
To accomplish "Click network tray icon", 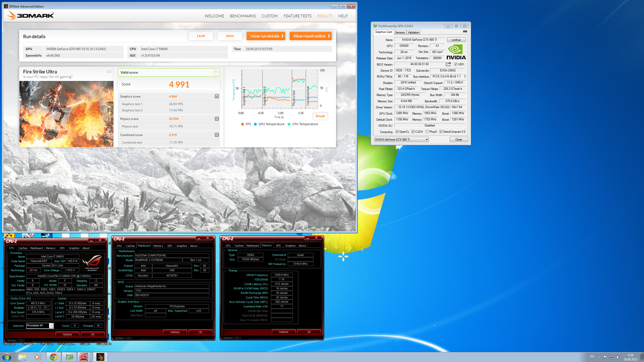I will click(611, 357).
